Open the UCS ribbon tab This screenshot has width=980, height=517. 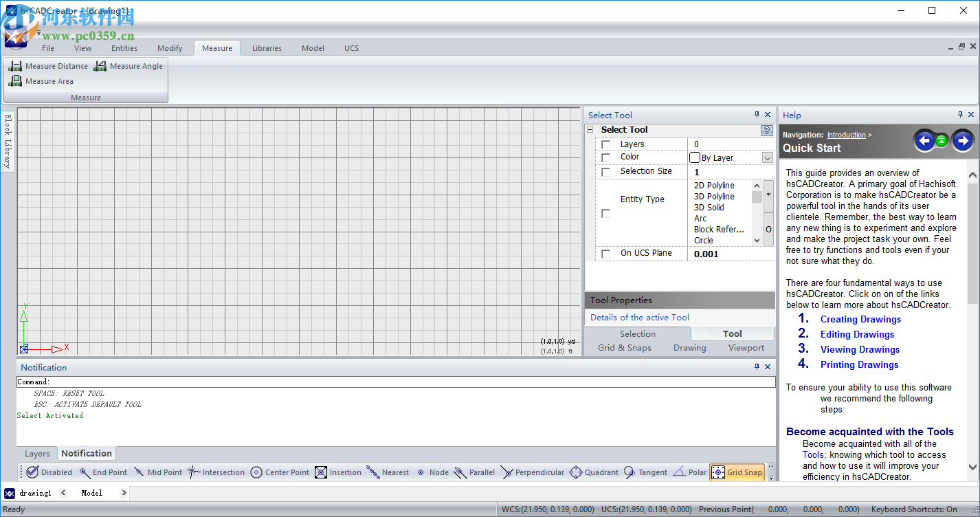351,48
